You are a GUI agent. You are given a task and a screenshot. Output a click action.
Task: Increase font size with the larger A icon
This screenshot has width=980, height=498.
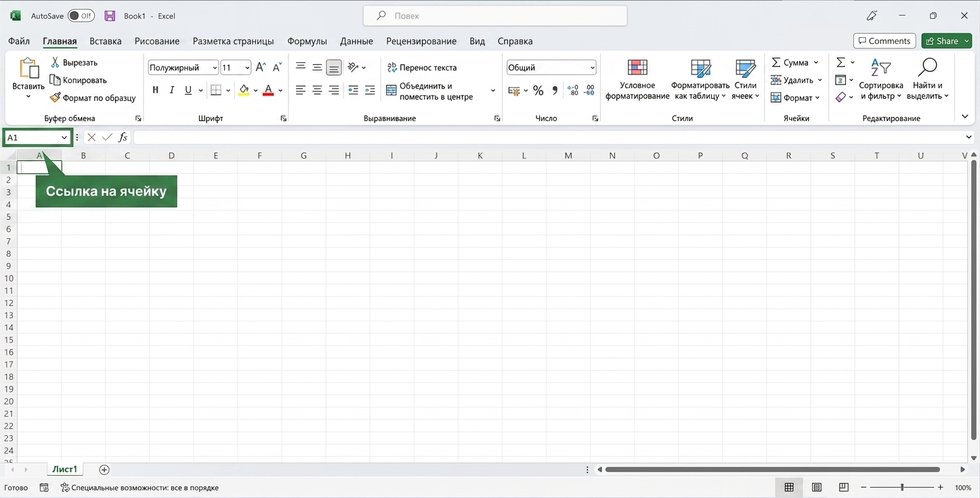tap(261, 68)
